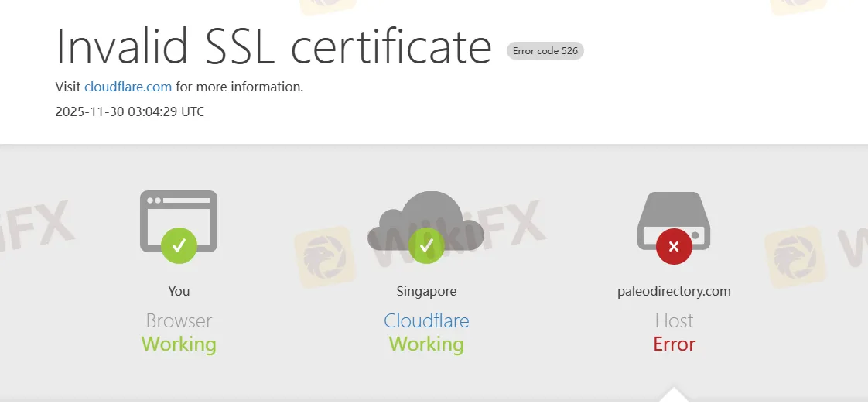The width and height of the screenshot is (868, 404).
Task: Click the 'You' label under browser icon
Action: click(179, 291)
